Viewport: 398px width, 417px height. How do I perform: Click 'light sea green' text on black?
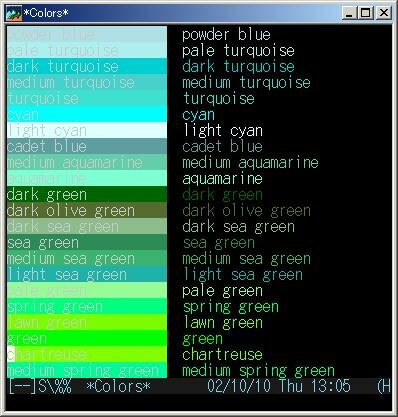coord(243,275)
